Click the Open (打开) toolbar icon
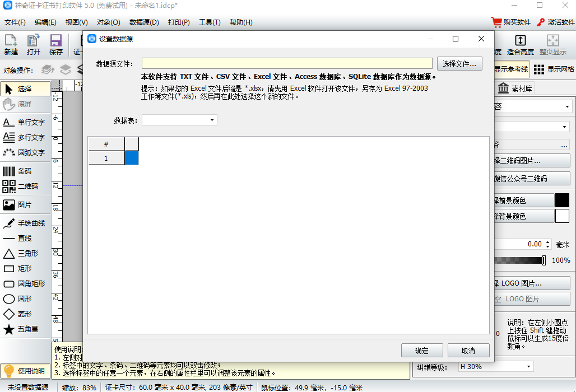This screenshot has width=576, height=392. point(34,45)
